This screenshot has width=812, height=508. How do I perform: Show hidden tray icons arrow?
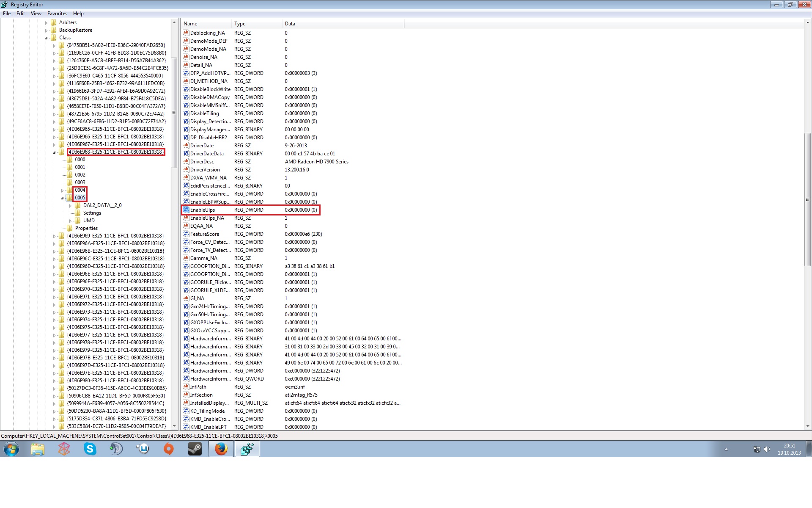[x=726, y=449]
